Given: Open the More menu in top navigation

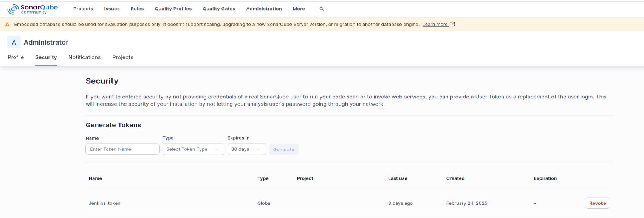Looking at the screenshot, I should pos(299,9).
